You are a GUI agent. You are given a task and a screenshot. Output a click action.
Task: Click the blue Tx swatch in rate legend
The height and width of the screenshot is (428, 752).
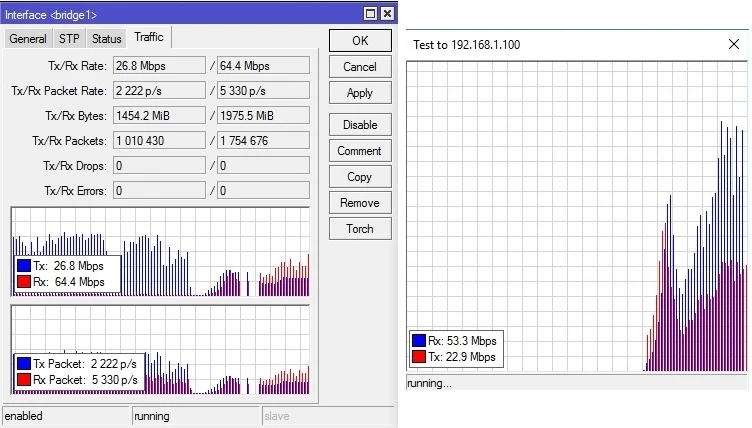click(24, 266)
